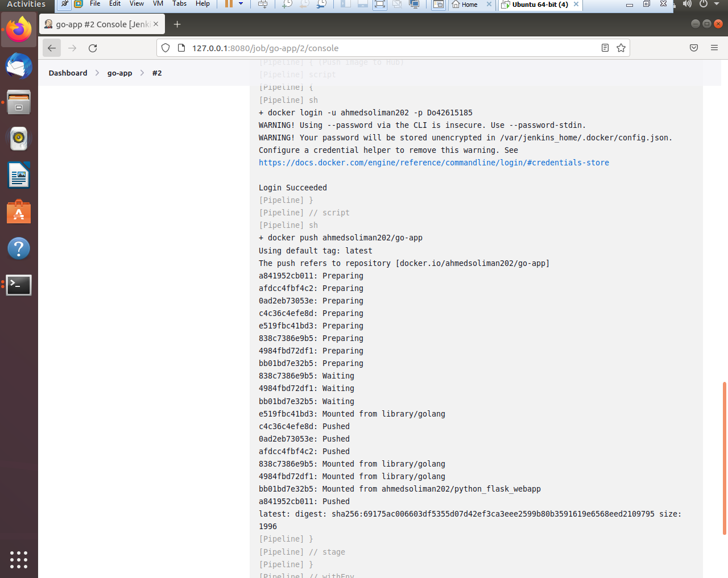
Task: Open the Pocket save icon
Action: [x=694, y=48]
